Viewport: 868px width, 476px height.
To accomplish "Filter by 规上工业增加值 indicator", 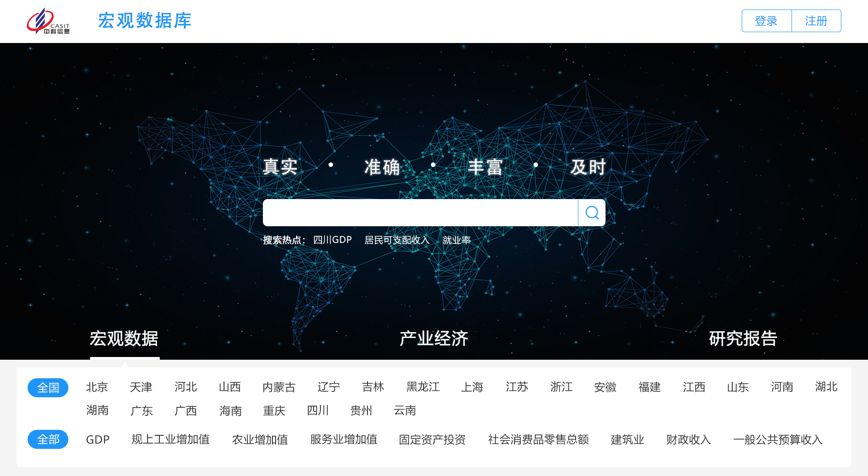I will pyautogui.click(x=171, y=440).
